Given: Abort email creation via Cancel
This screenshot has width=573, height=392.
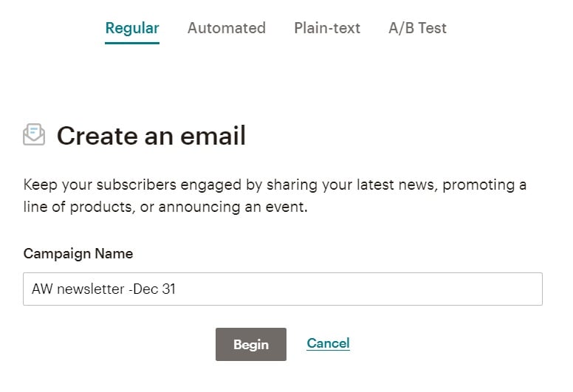Looking at the screenshot, I should tap(328, 343).
